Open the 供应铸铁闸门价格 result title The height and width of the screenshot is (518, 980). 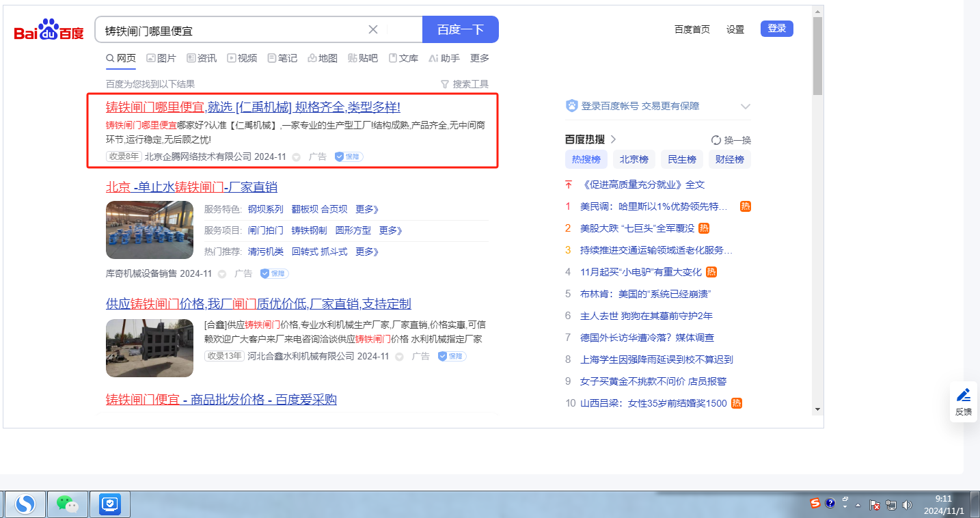[x=258, y=304]
